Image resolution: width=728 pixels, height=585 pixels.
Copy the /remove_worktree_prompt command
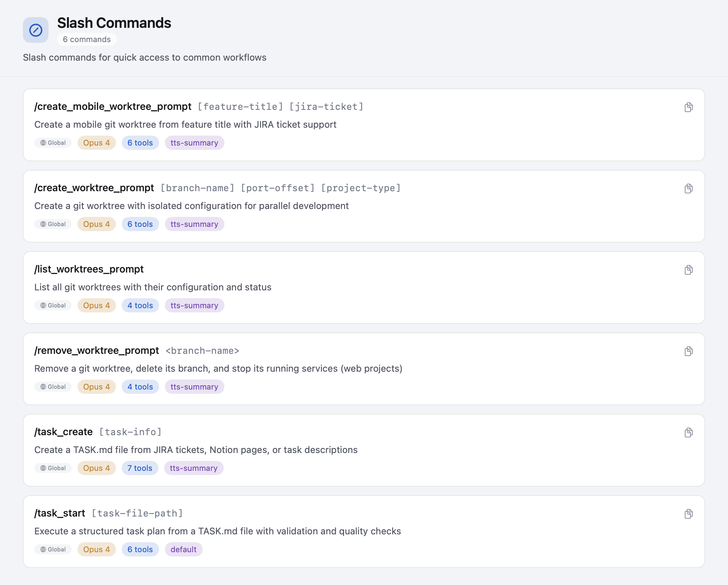pyautogui.click(x=688, y=351)
